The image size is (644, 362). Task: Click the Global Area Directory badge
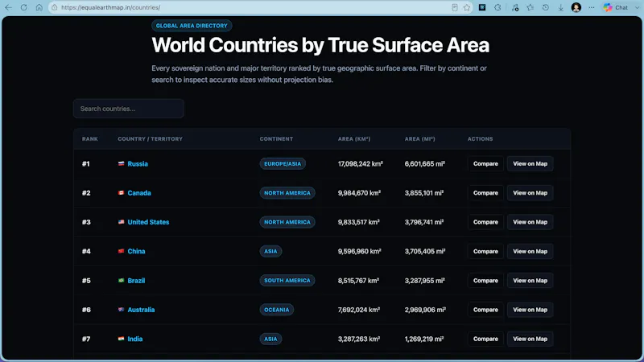point(192,26)
